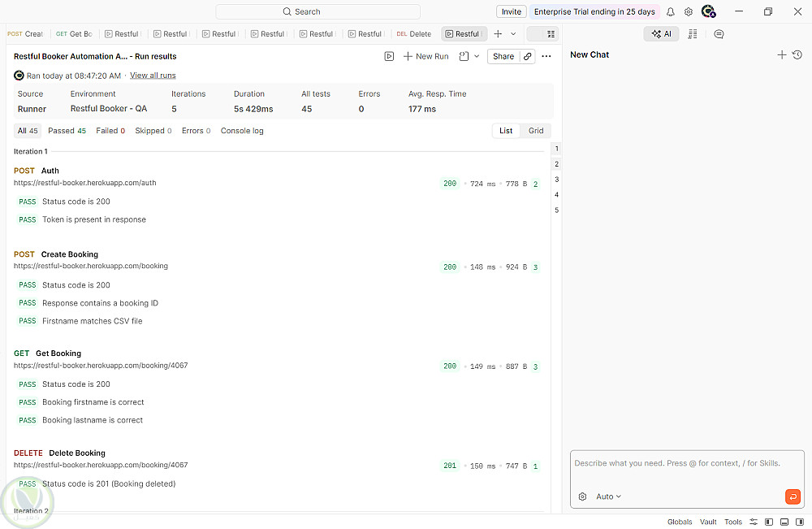This screenshot has width=812, height=529.
Task: Send chat message with orange button
Action: click(793, 496)
